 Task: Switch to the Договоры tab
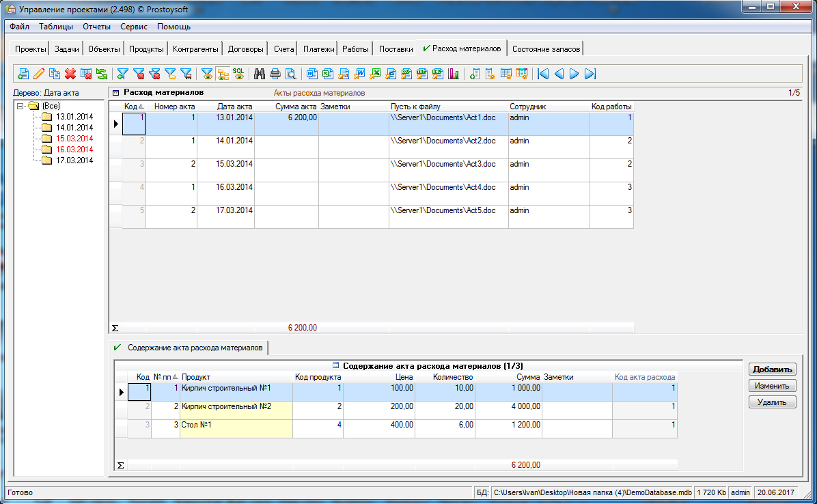(245, 49)
